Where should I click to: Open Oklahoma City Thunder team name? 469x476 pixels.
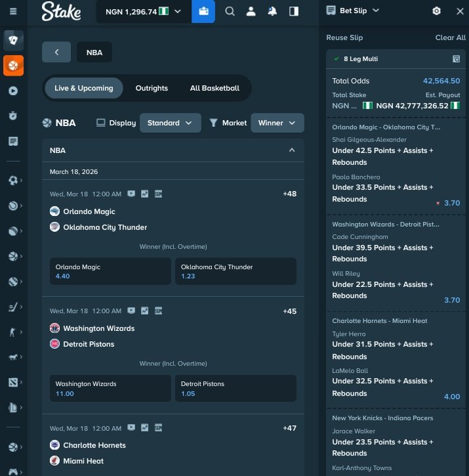coord(105,227)
